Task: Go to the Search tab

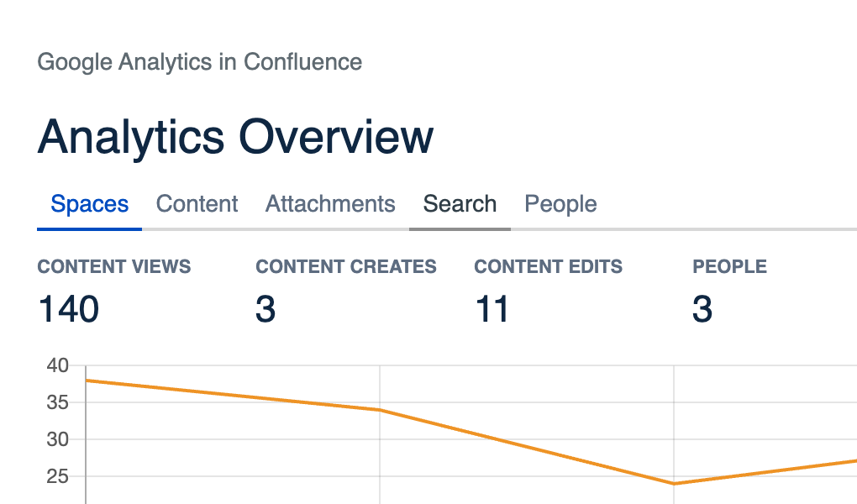Action: [460, 204]
